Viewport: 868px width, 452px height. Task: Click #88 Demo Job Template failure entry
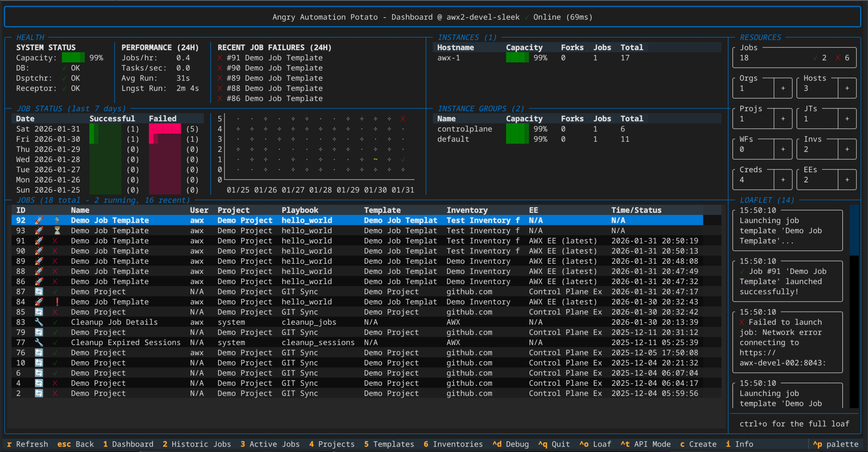[x=270, y=88]
